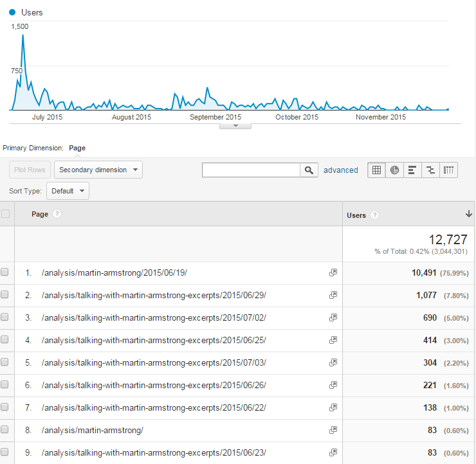The image size is (476, 464).
Task: Switch to Data table view icon
Action: [377, 170]
